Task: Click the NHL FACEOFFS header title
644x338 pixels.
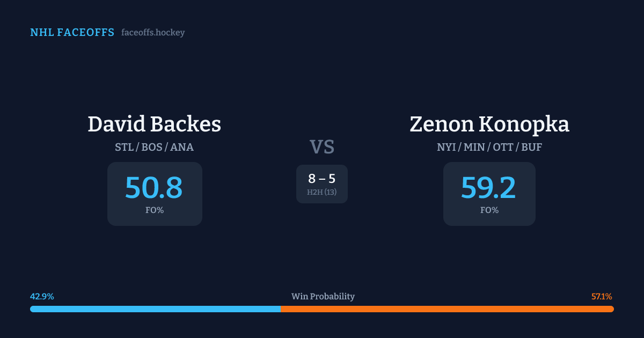Action: coord(72,33)
